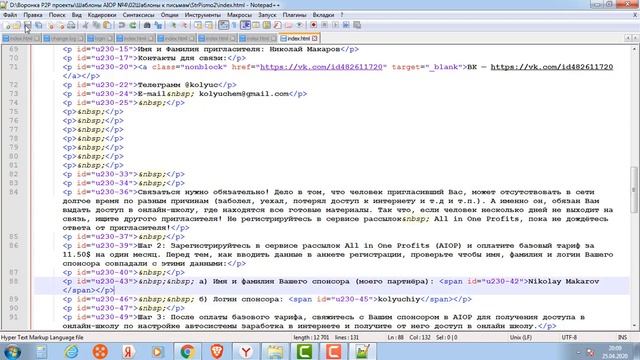Image resolution: width=640 pixels, height=360 pixels.
Task: Redo the edit with green arrow icon
Action: [x=133, y=25]
